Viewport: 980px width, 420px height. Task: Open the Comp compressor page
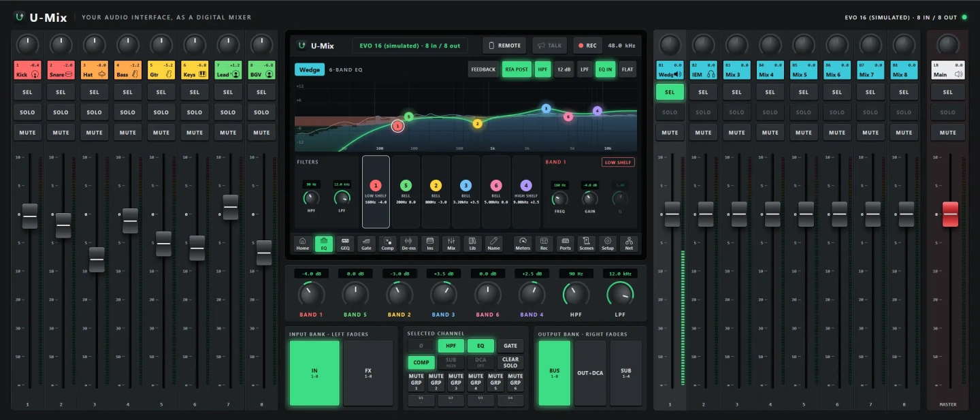(387, 244)
